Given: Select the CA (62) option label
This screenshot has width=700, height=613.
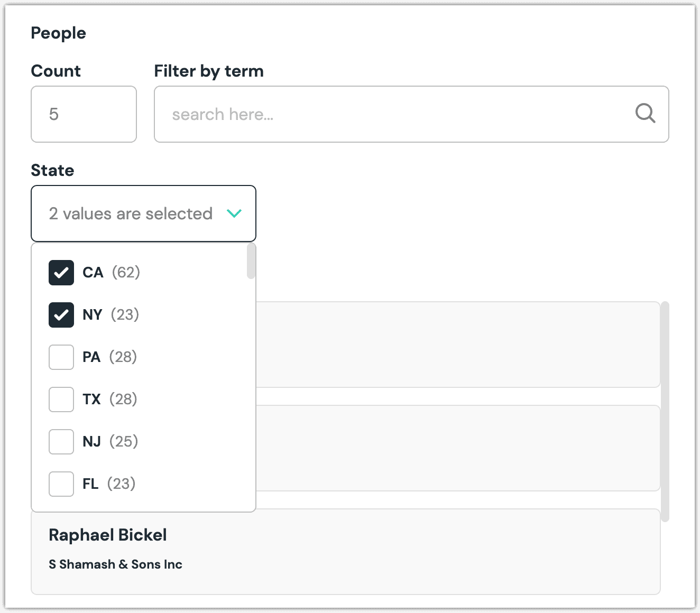Looking at the screenshot, I should tap(111, 273).
